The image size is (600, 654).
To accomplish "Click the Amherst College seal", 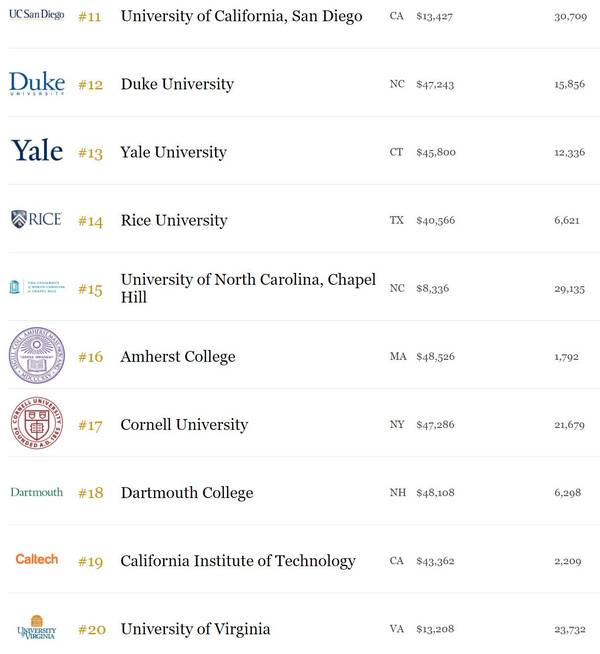I will click(x=37, y=355).
